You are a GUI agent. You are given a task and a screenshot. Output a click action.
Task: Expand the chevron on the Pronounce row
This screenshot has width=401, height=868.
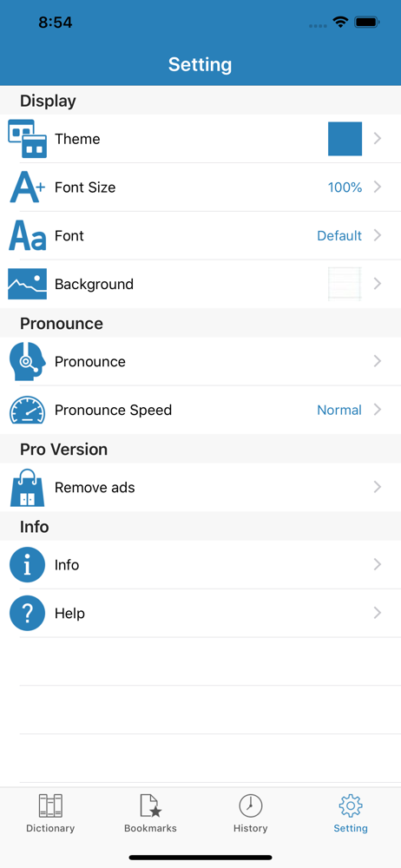(x=378, y=361)
